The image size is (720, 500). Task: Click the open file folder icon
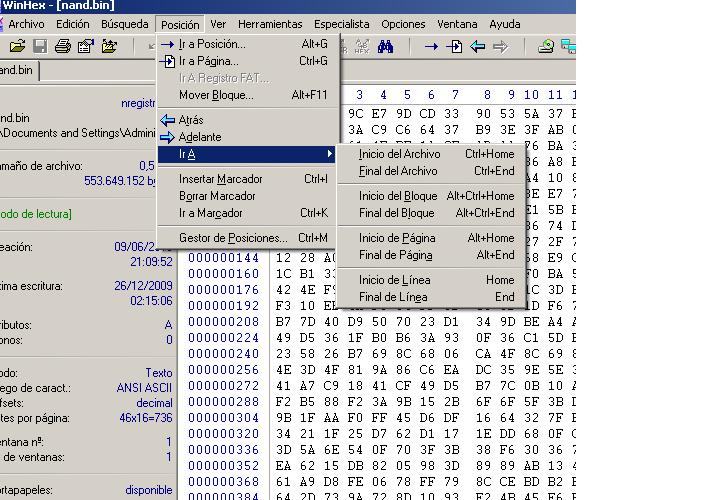pyautogui.click(x=17, y=46)
